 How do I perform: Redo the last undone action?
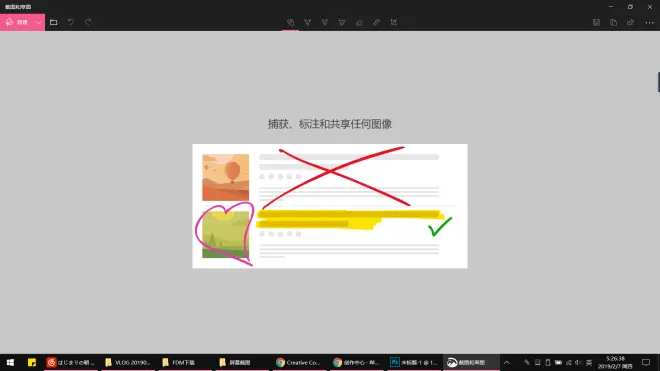88,22
